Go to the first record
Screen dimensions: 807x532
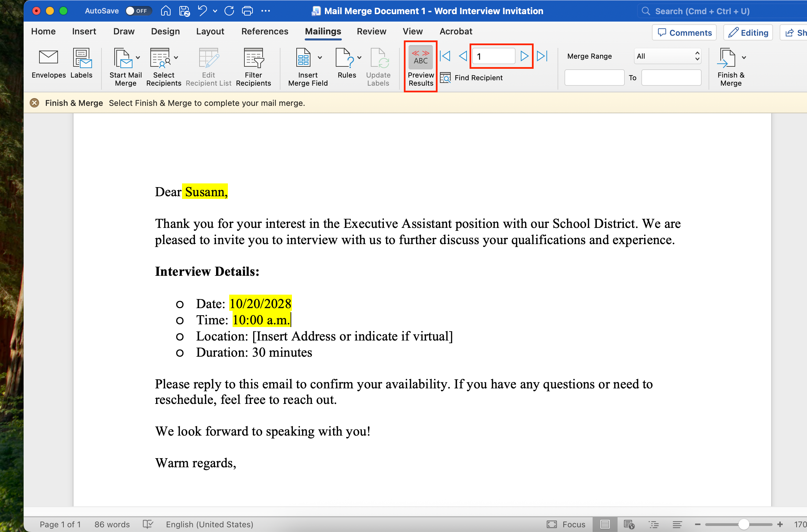coord(445,56)
